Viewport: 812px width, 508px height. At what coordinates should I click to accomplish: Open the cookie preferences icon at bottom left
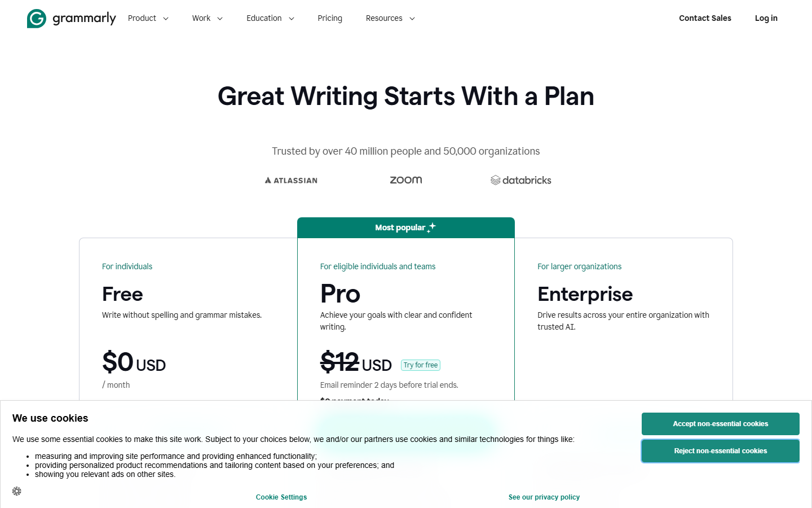pos(16,491)
